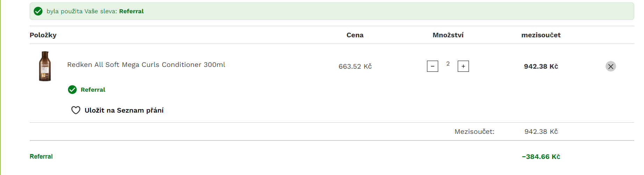Click the Množství column header
644x175 pixels.
click(x=448, y=35)
